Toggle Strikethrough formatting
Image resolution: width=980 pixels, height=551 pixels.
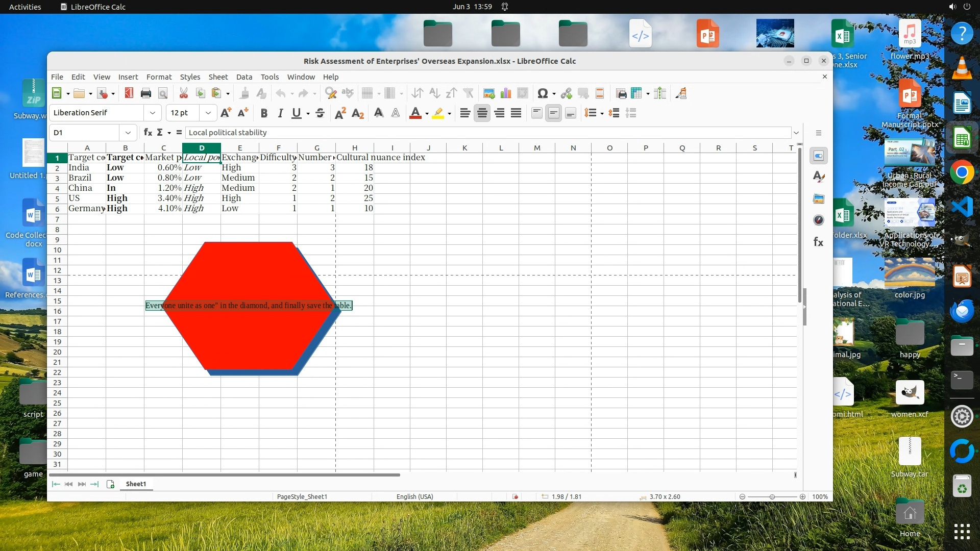click(x=320, y=113)
